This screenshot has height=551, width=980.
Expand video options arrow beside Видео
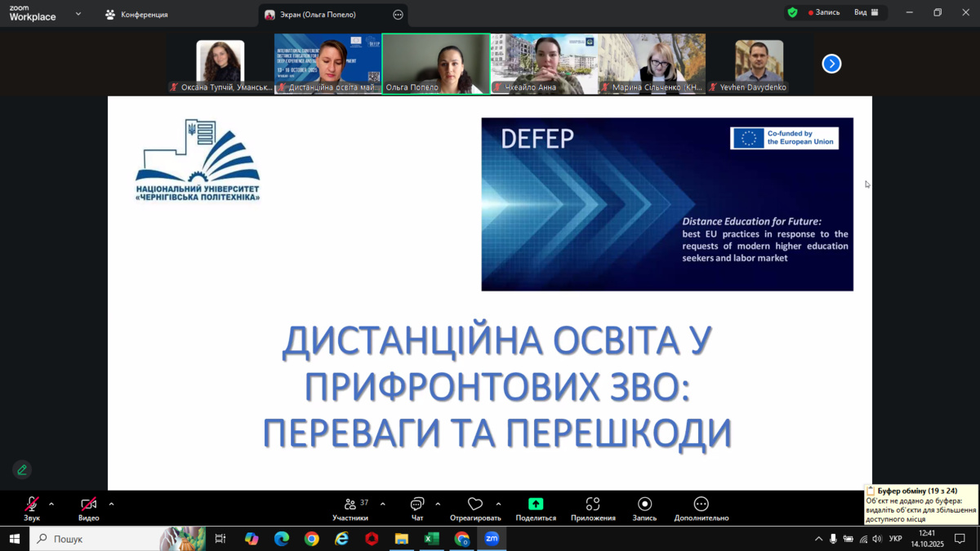pos(111,504)
